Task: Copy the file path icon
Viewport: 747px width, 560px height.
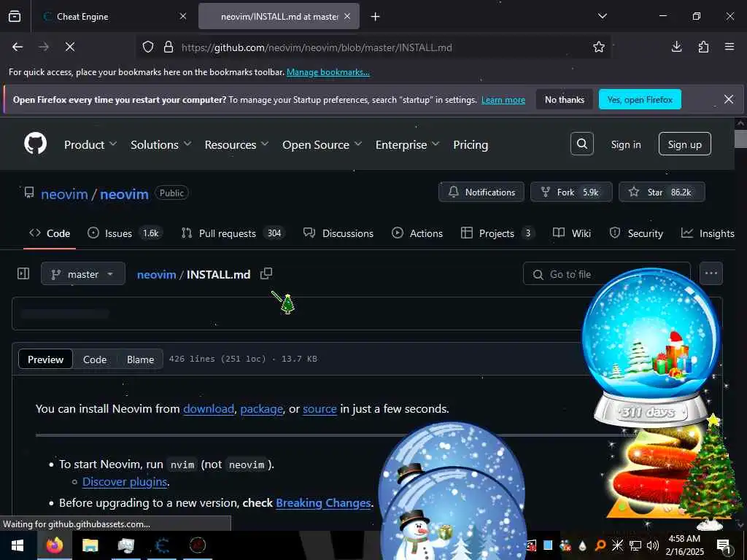Action: tap(266, 274)
